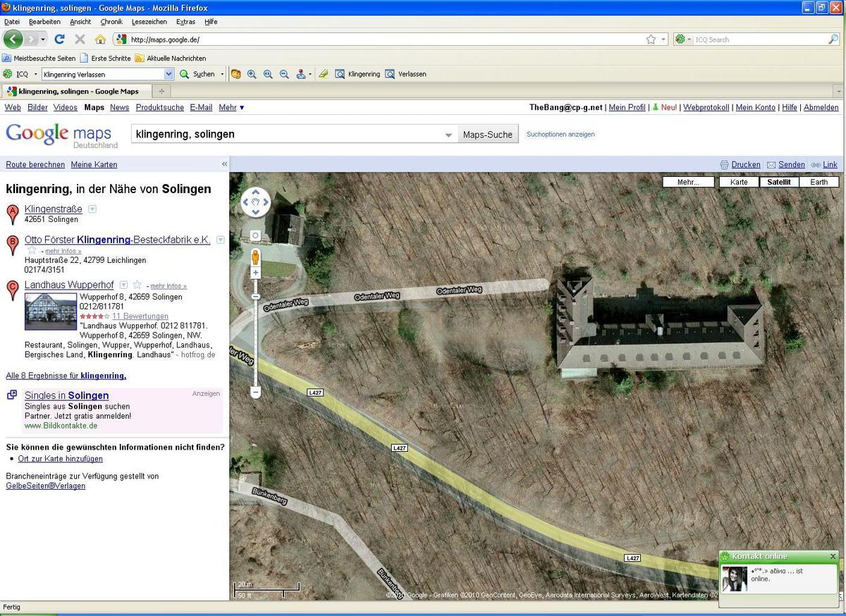The height and width of the screenshot is (616, 846).
Task: Open the 11 Bewertungen link
Action: pyautogui.click(x=140, y=316)
